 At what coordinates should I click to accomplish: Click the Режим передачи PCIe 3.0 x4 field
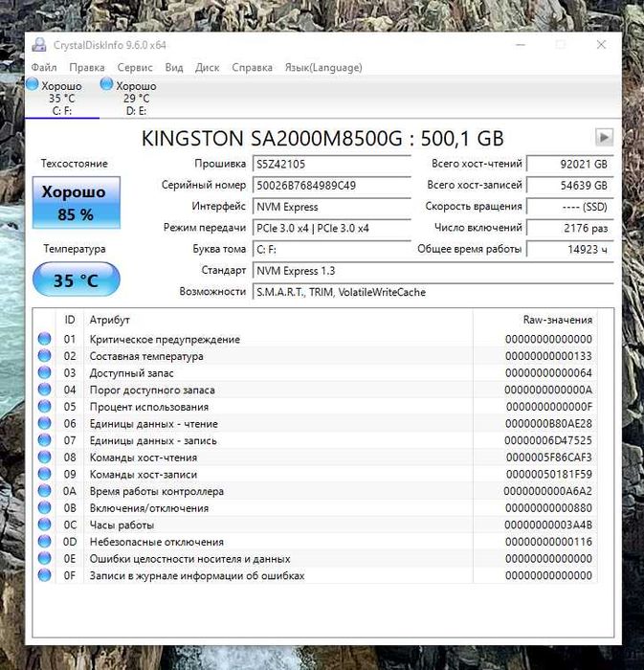331,228
